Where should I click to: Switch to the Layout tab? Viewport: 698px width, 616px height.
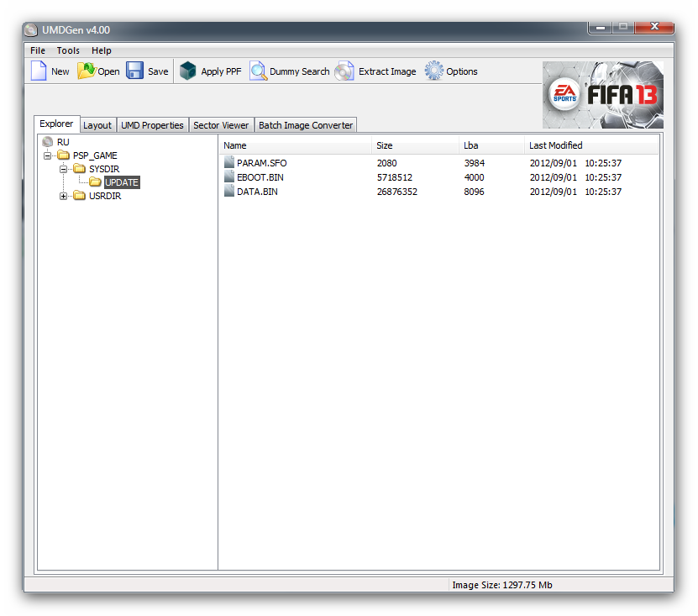tap(97, 125)
